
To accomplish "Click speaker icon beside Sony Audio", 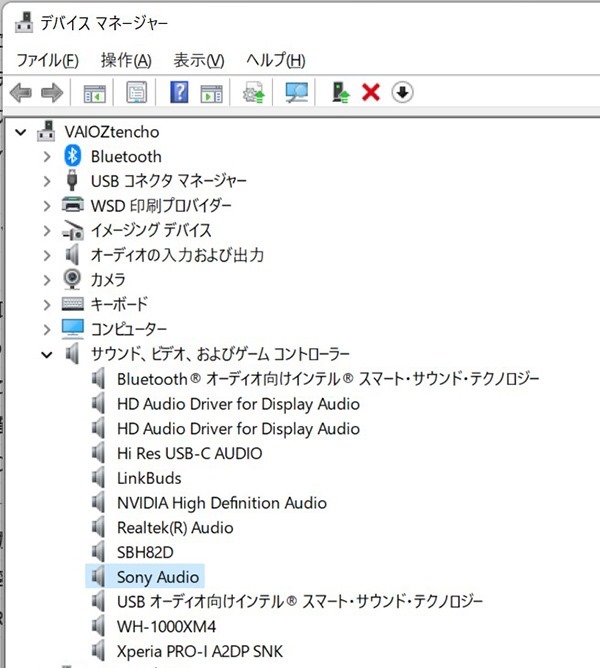I will tap(98, 577).
